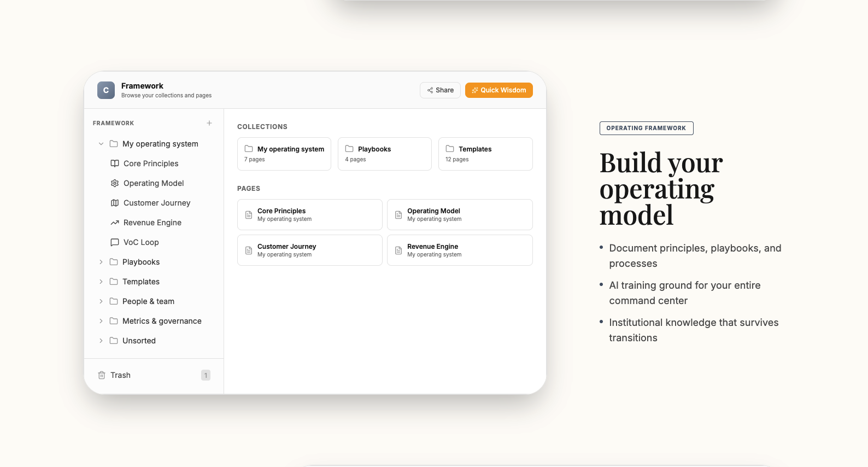Click the '4 pages' count text
The width and height of the screenshot is (868, 467).
(x=355, y=160)
